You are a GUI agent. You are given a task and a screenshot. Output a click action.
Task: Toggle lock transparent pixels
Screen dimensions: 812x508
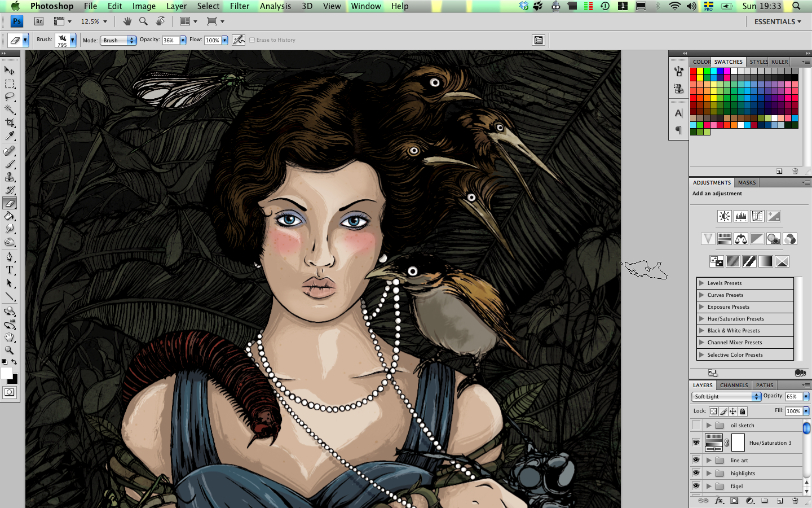click(x=714, y=411)
